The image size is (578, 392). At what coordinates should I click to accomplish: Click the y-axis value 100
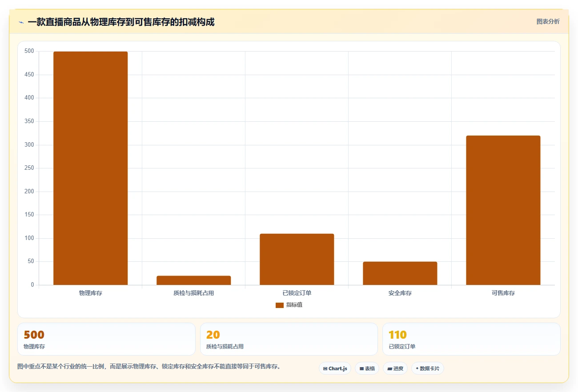coord(29,238)
